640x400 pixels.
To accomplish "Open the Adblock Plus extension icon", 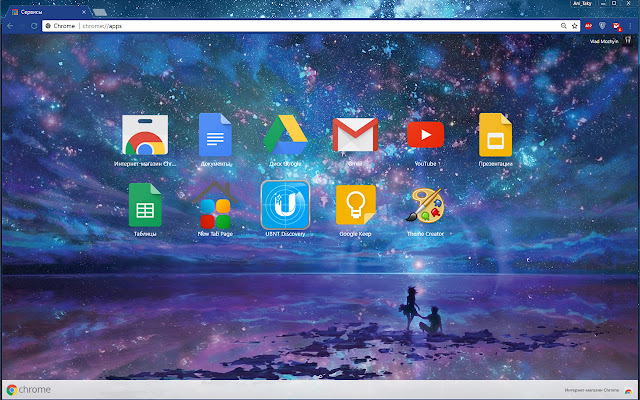I will [x=588, y=26].
